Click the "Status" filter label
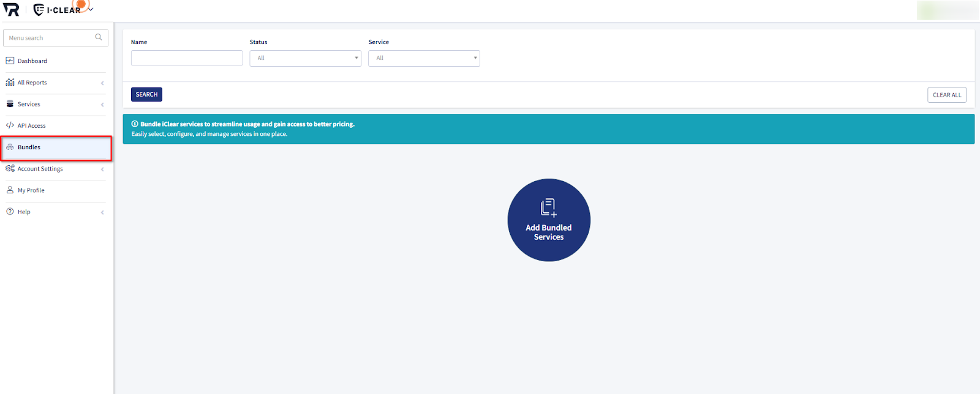This screenshot has height=394, width=980. pyautogui.click(x=258, y=42)
